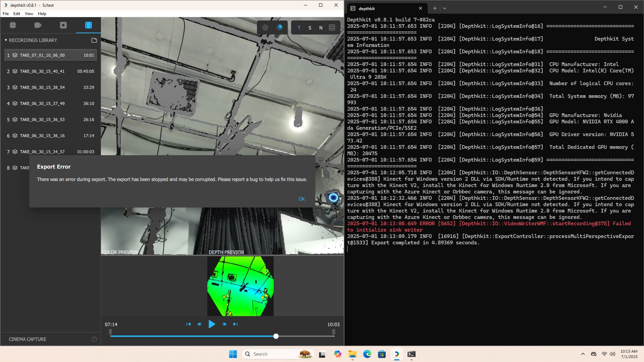The image size is (644, 362).
Task: Enable point cloud render mode in viewport
Action: [265, 27]
